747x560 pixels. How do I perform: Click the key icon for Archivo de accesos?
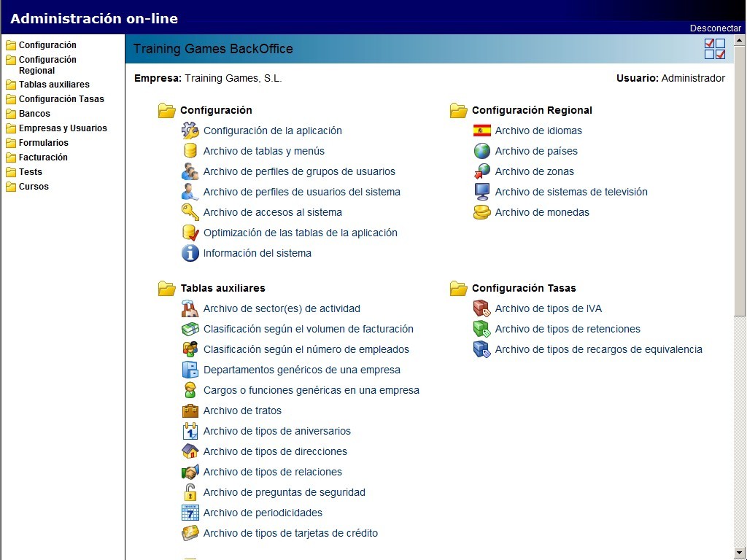point(190,212)
